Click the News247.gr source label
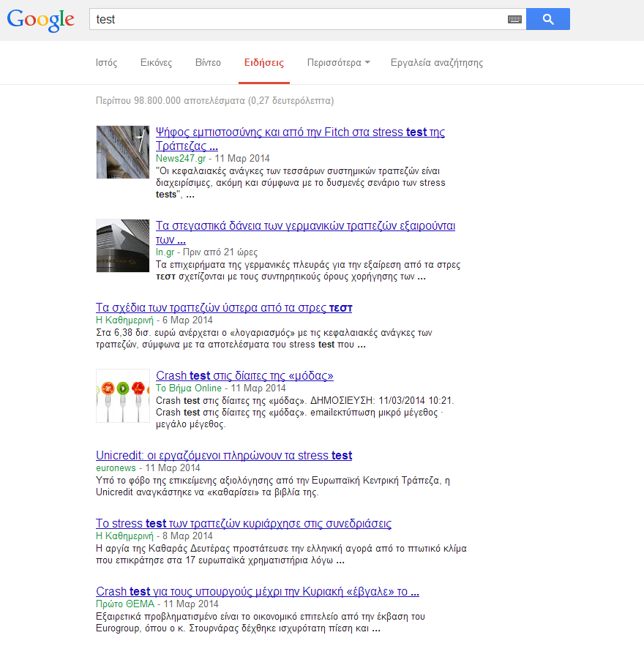 click(181, 159)
